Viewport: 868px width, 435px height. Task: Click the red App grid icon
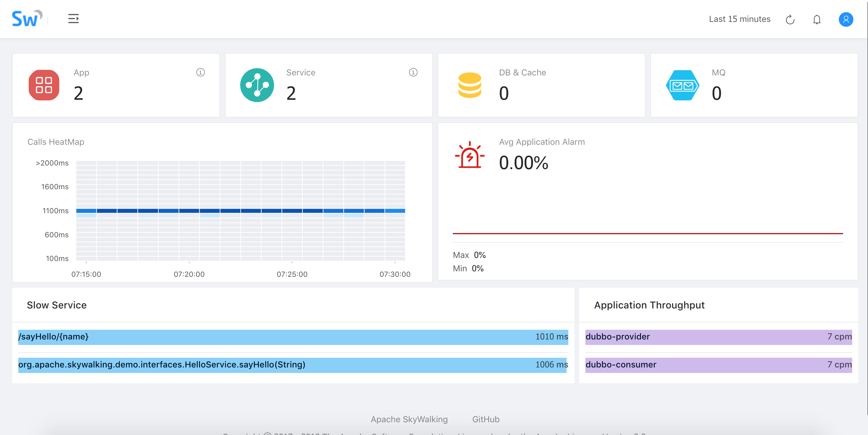[44, 85]
